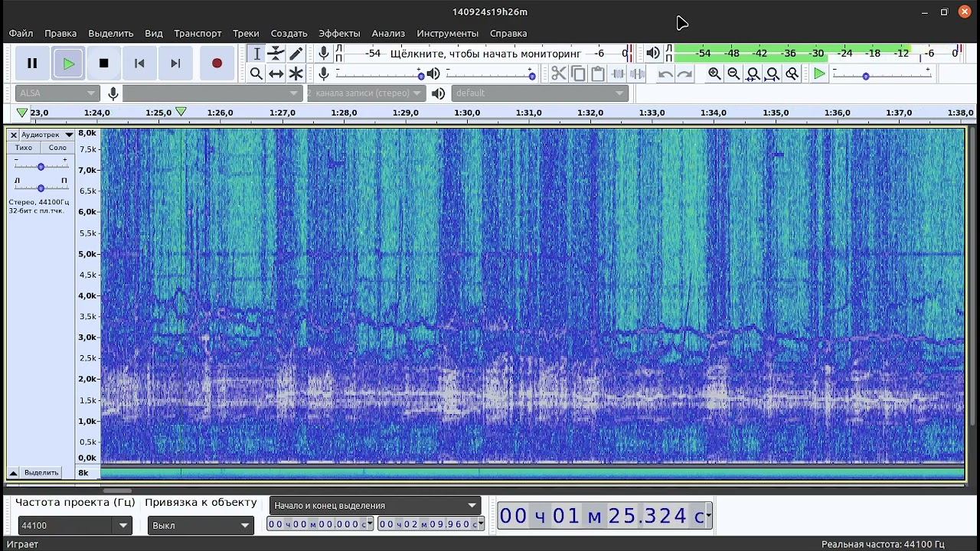The width and height of the screenshot is (980, 551).
Task: Click the Cut scissors icon
Action: point(558,73)
